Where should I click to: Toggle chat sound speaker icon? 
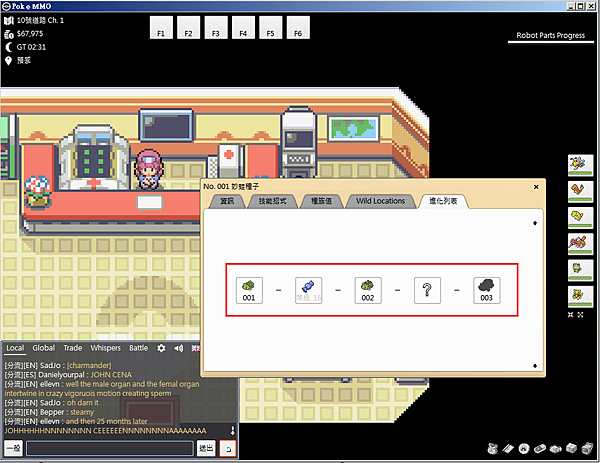click(178, 348)
